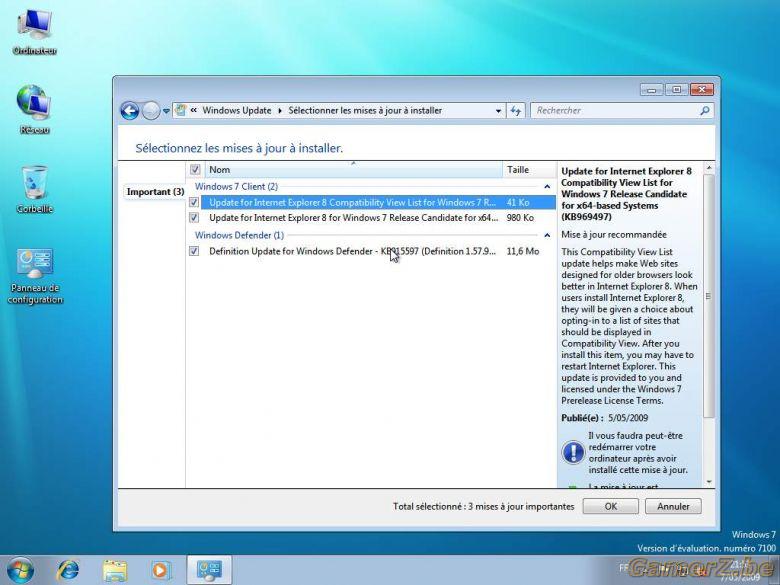Open the Réseau desktop icon
The height and width of the screenshot is (585, 780).
[34, 109]
